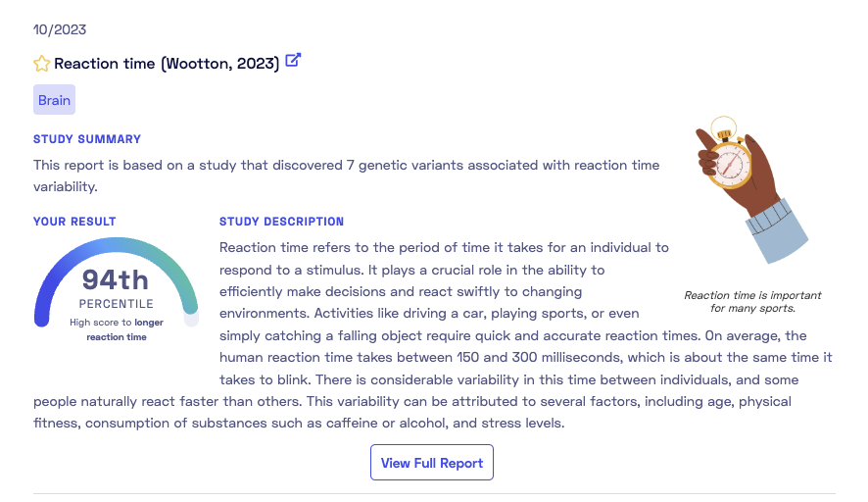Screen dimensions: 868x502
Task: Click the YOUR RESULT heading
Action: pyautogui.click(x=74, y=222)
